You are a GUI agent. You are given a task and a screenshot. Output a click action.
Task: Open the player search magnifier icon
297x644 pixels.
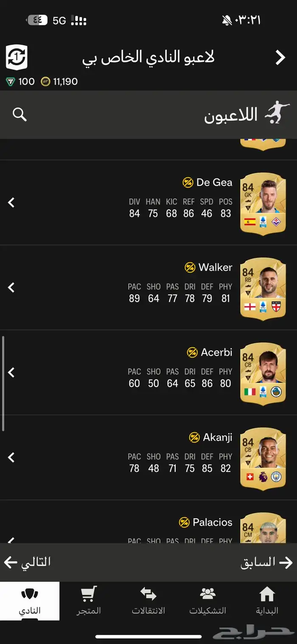tap(20, 115)
